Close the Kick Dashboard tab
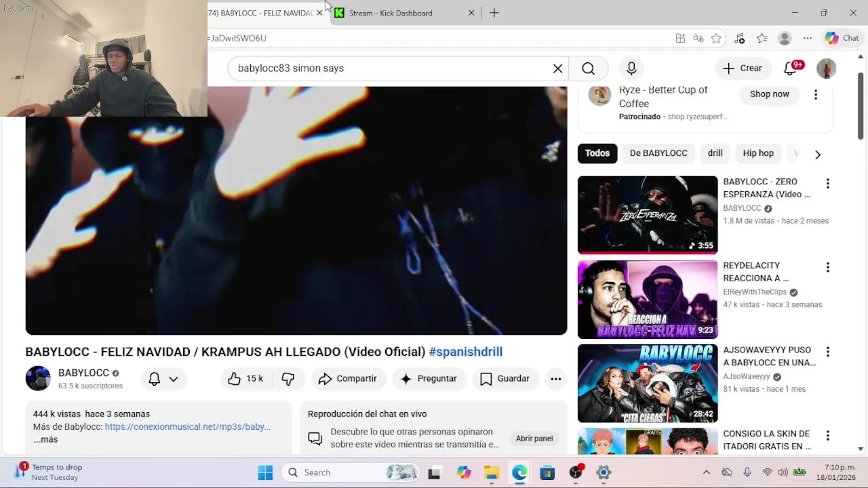This screenshot has height=488, width=868. [471, 13]
